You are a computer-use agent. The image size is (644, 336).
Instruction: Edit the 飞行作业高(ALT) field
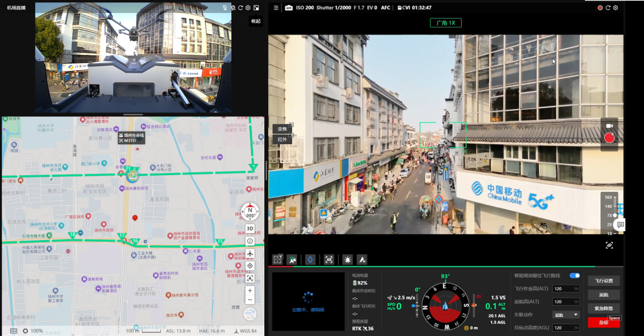[x=566, y=288]
